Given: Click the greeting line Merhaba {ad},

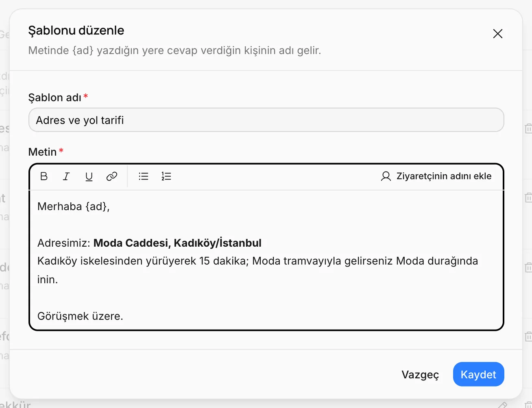Looking at the screenshot, I should point(74,206).
